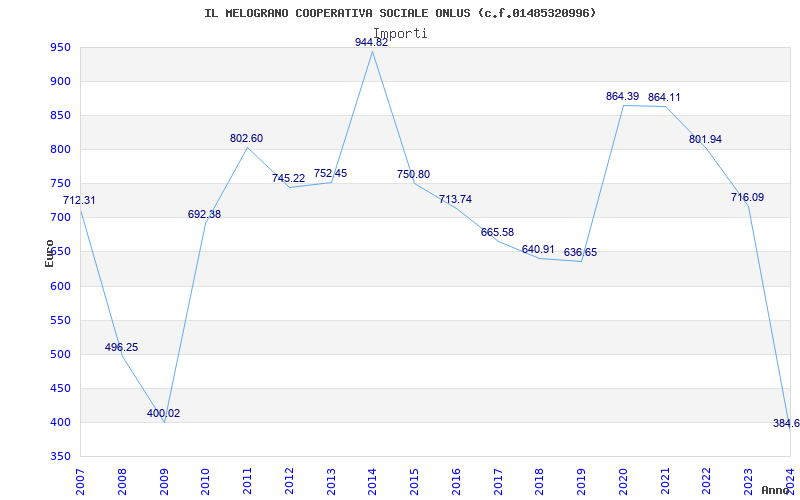Click the 745.22 data label
800x500 pixels.
click(x=288, y=179)
